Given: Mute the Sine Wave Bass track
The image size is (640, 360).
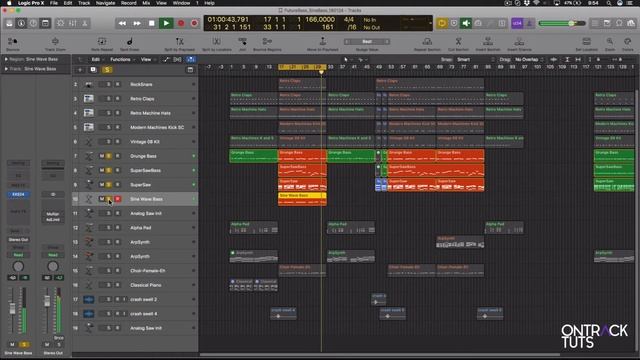Looking at the screenshot, I should tap(102, 199).
